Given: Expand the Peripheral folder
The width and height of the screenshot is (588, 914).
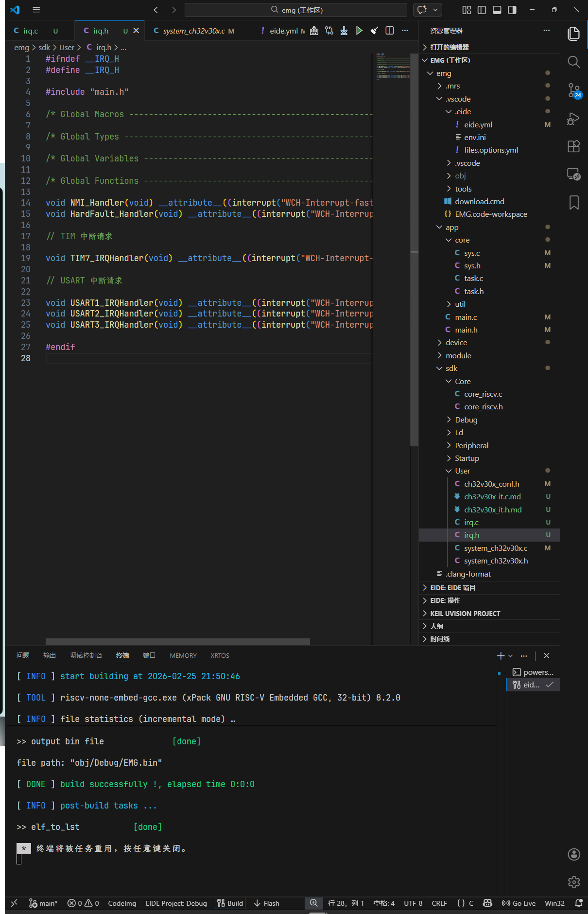Looking at the screenshot, I should 471,445.
